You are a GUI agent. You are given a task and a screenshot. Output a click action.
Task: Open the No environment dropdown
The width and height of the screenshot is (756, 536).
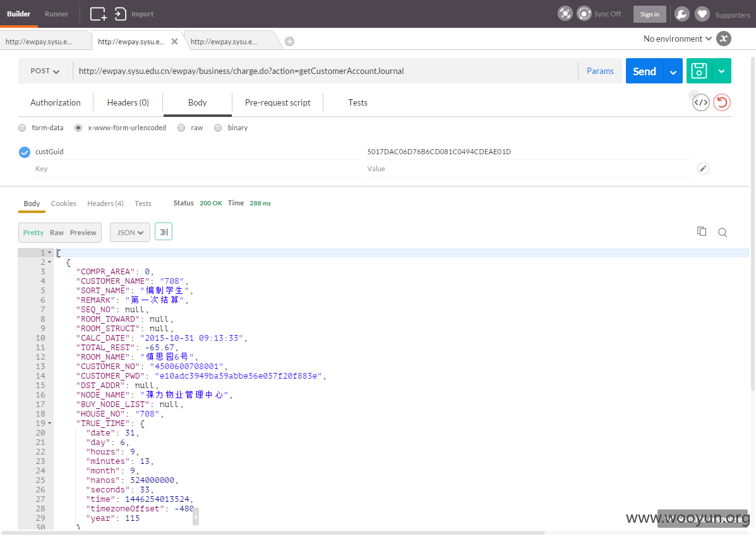[x=678, y=39]
